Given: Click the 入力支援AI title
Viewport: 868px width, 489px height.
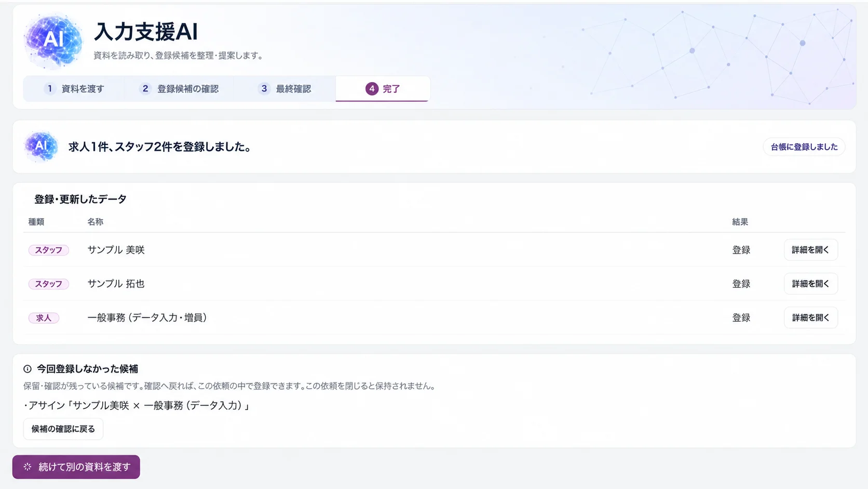Looking at the screenshot, I should click(146, 32).
